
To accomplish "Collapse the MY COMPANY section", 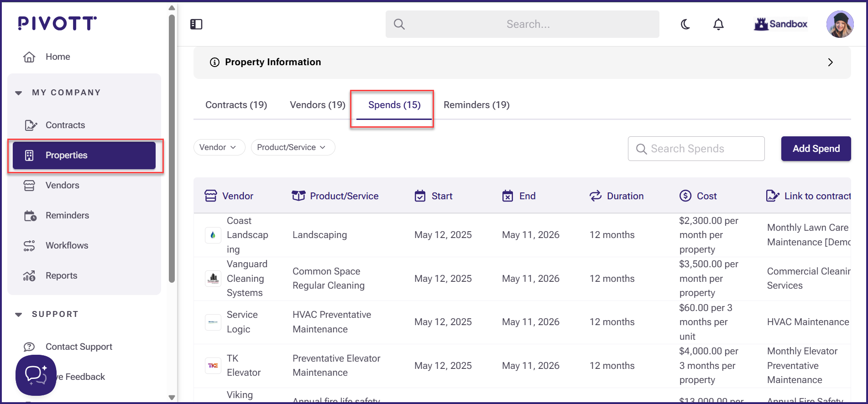I will (19, 93).
